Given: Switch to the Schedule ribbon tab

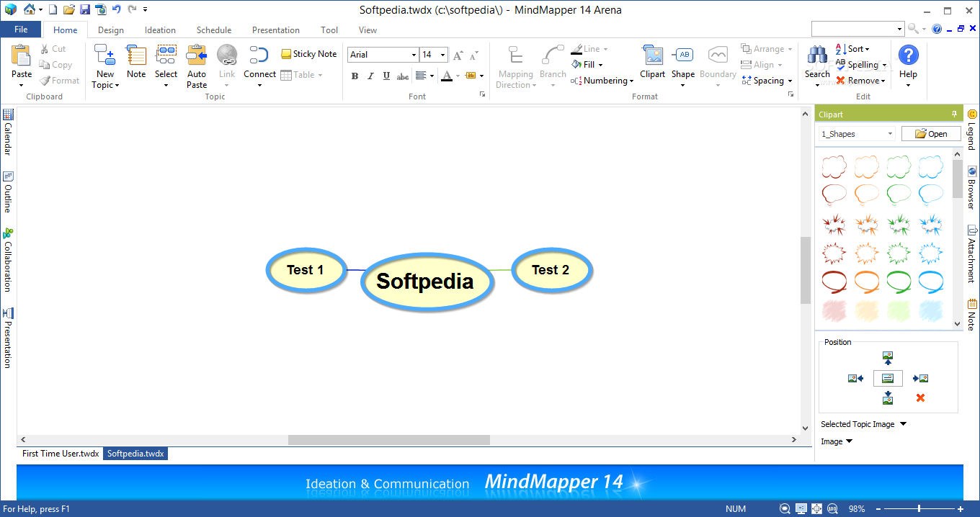Looking at the screenshot, I should (214, 30).
